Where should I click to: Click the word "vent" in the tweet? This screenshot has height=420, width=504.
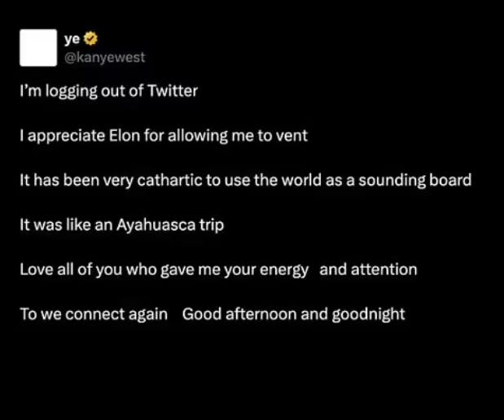pos(291,136)
